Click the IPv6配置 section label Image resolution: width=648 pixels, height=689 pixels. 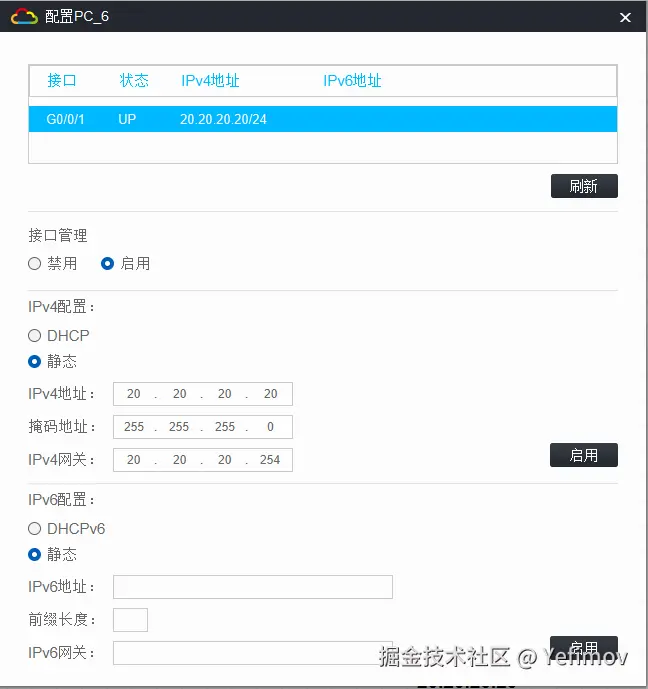click(x=61, y=500)
